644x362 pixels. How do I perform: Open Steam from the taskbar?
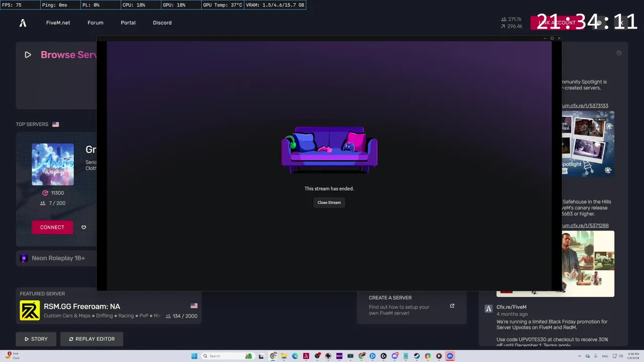click(417, 356)
